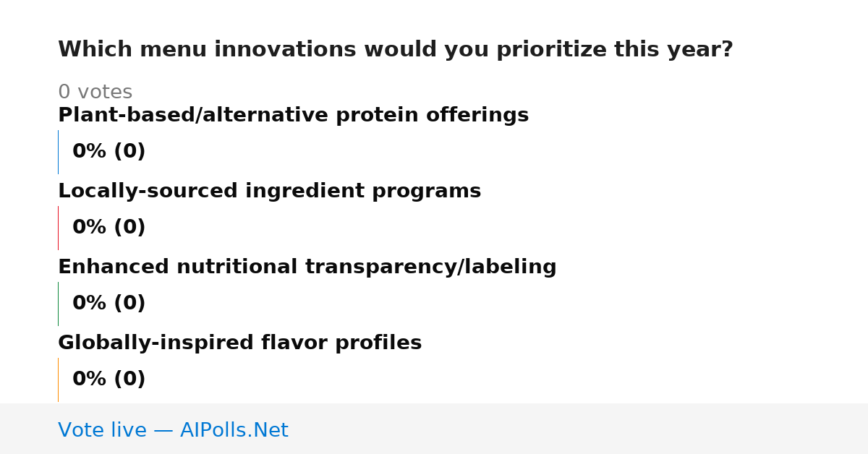The image size is (868, 454).
Task: Open the Vote live — AIPolls.Net link
Action: tap(173, 431)
